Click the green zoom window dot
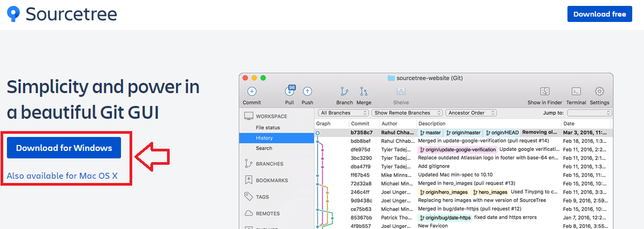This screenshot has height=229, width=644. (x=263, y=78)
